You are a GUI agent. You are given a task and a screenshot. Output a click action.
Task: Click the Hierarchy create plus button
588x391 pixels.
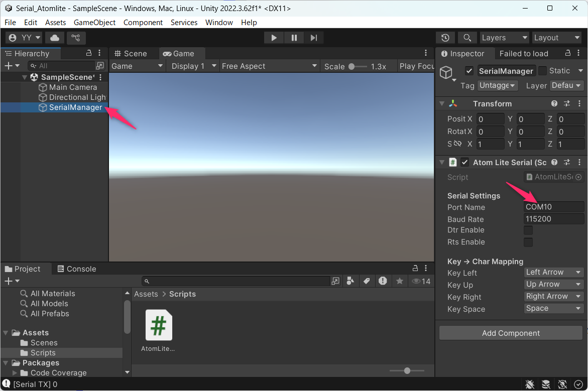point(12,66)
